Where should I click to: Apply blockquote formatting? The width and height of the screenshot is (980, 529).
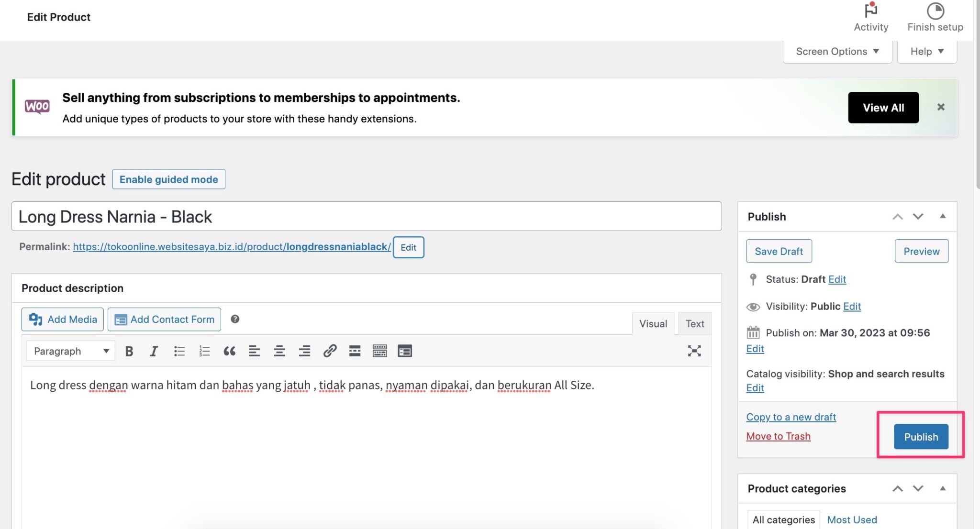(x=230, y=351)
